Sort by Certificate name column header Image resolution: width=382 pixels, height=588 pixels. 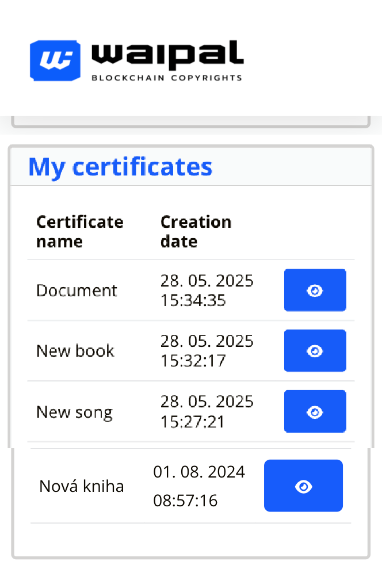click(x=80, y=232)
